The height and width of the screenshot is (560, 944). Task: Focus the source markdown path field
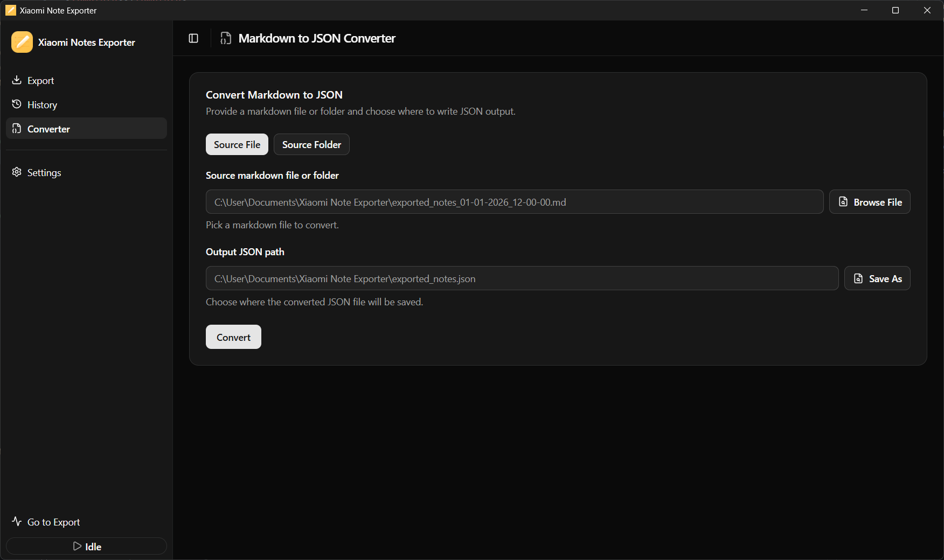(515, 202)
